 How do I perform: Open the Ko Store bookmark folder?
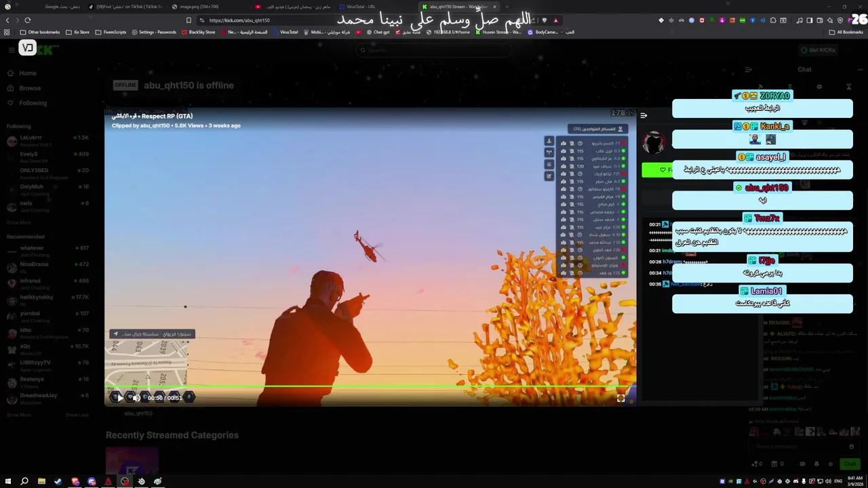pyautogui.click(x=78, y=32)
